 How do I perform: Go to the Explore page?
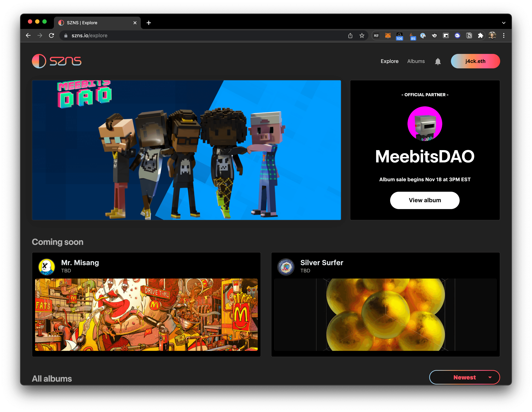[389, 61]
